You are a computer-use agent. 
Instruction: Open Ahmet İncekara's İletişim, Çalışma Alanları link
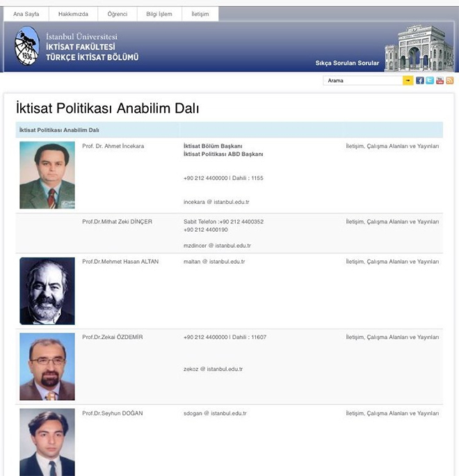[392, 146]
